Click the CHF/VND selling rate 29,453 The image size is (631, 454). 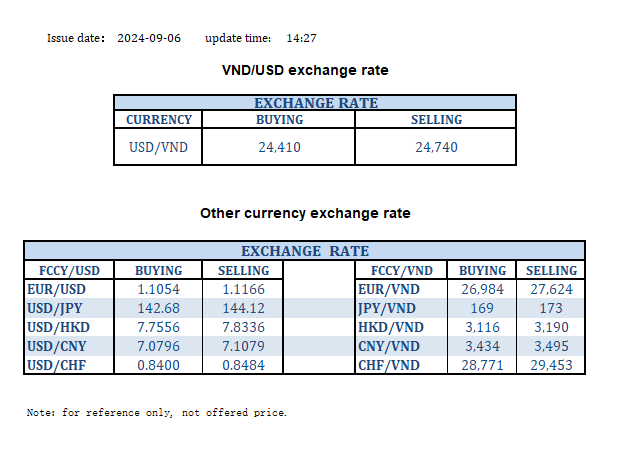[551, 365]
